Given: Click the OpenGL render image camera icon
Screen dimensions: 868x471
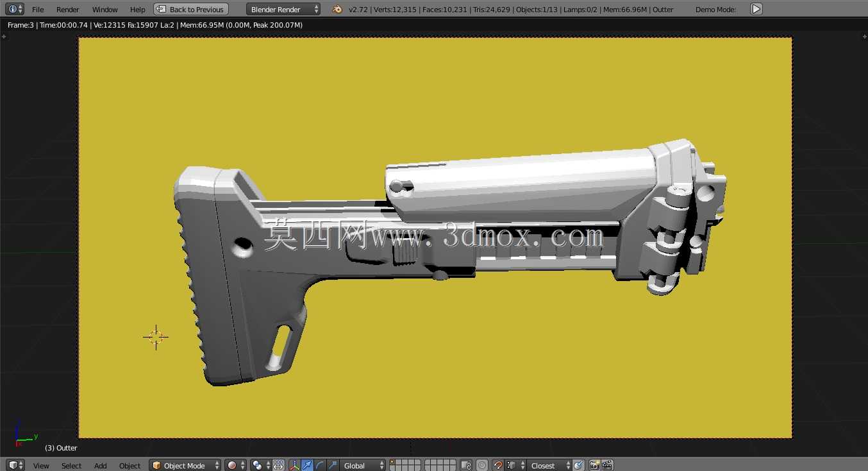Looking at the screenshot, I should point(594,465).
